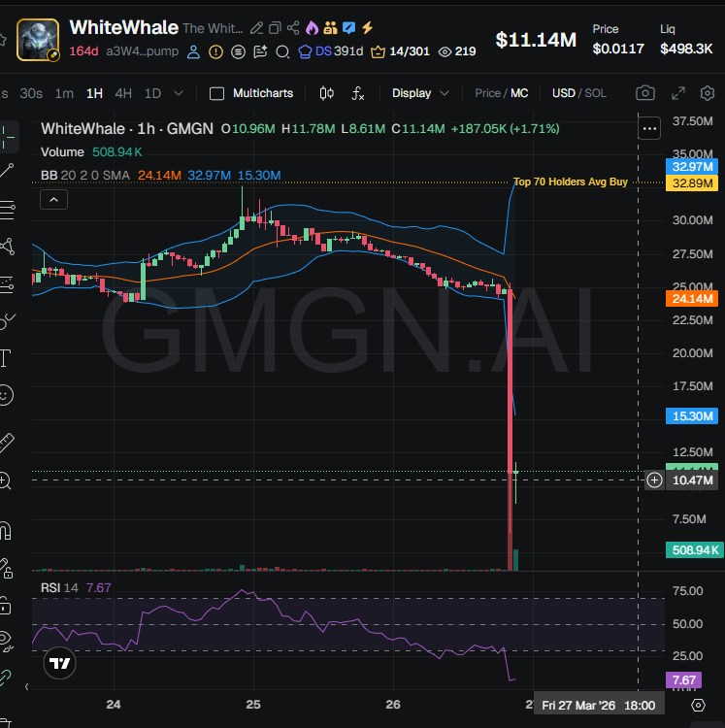The height and width of the screenshot is (728, 725).
Task: Select the 1m timeframe
Action: [64, 93]
